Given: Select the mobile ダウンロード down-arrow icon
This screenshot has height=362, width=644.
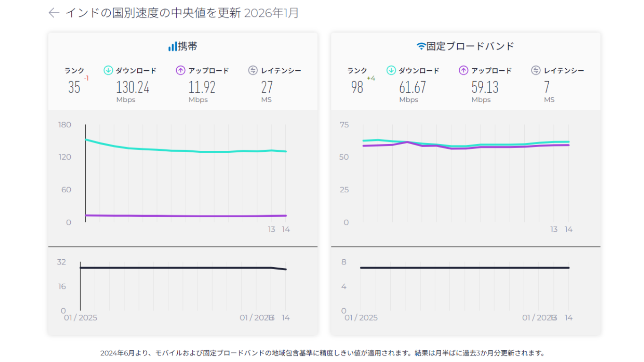Looking at the screenshot, I should point(107,70).
